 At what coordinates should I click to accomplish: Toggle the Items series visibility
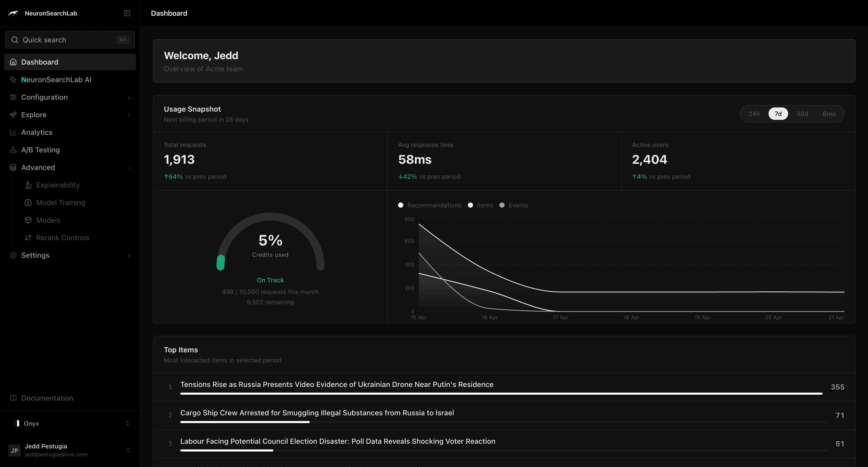(481, 205)
